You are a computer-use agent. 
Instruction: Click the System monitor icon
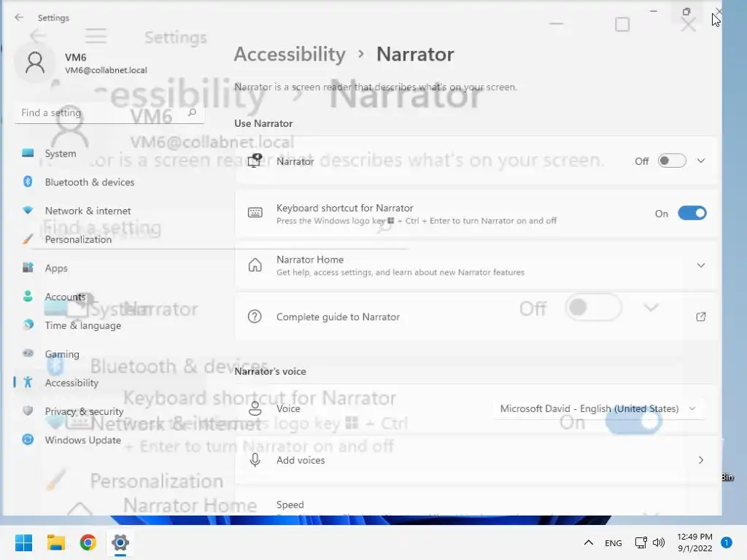coord(28,153)
